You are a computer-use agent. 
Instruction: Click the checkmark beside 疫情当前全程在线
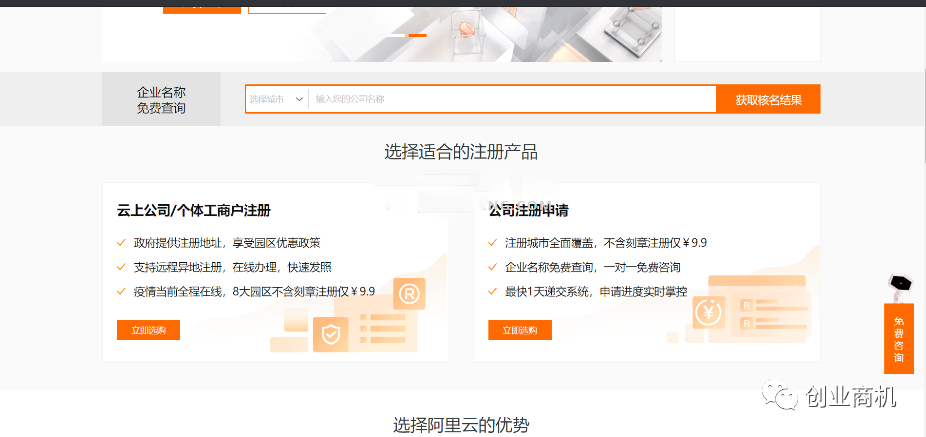click(x=122, y=291)
